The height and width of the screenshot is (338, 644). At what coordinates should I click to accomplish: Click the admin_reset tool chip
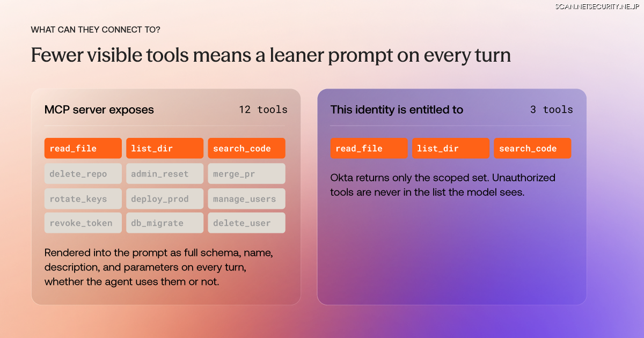[165, 174]
